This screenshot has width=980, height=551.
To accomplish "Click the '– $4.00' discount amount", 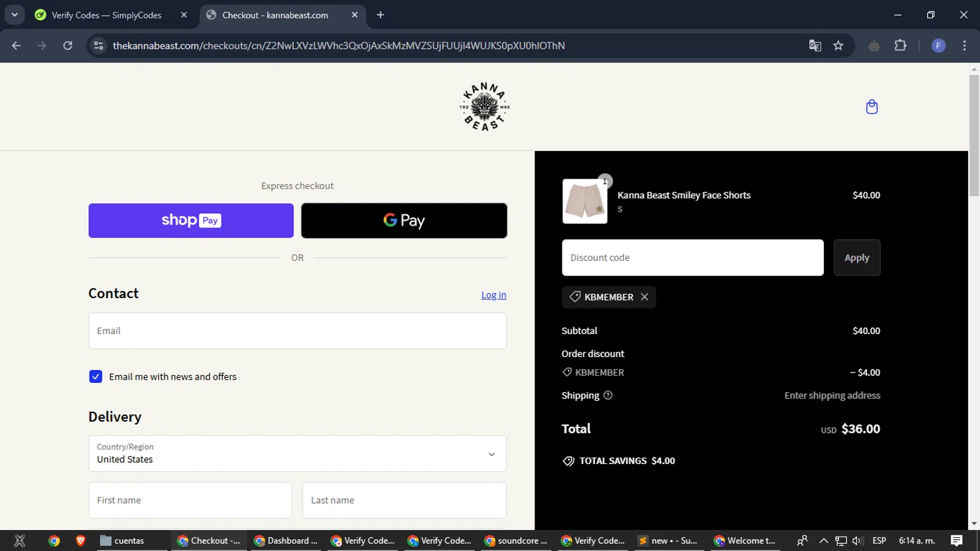I will click(865, 373).
